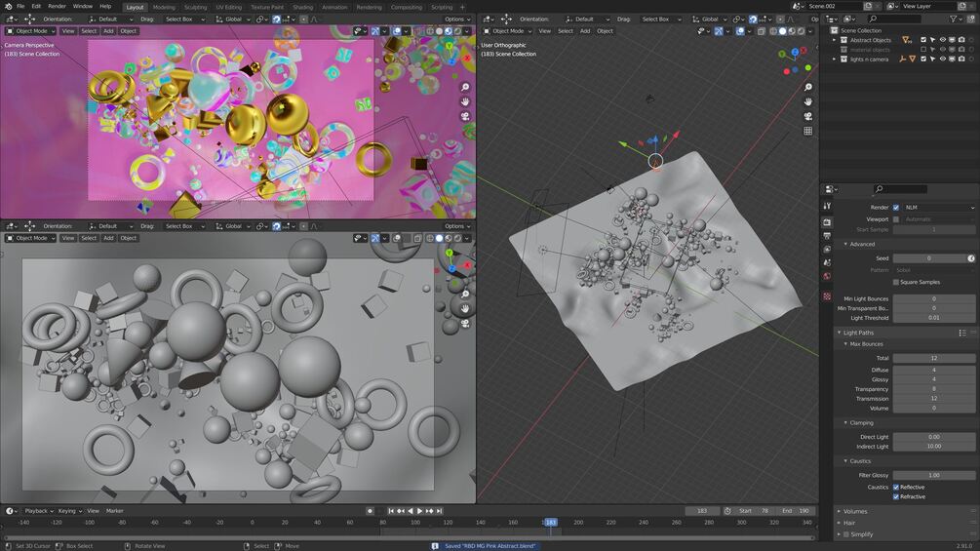This screenshot has width=980, height=551.
Task: Jump to start frame button
Action: [x=391, y=510]
